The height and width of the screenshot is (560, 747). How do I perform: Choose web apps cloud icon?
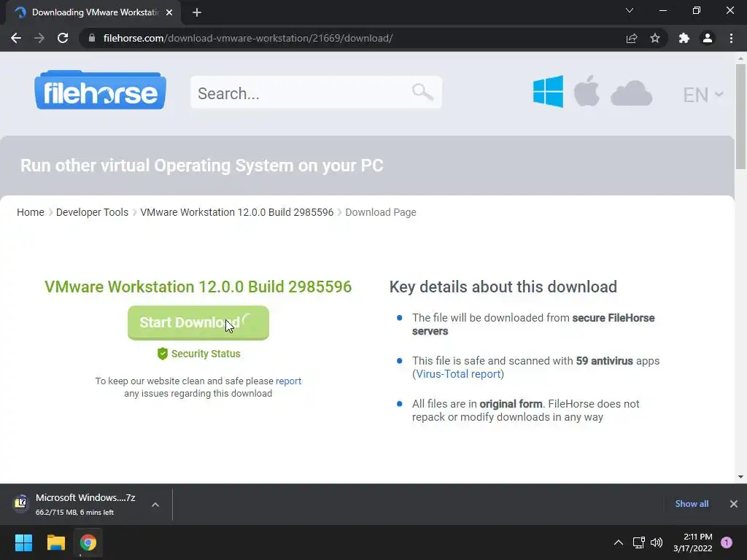[x=631, y=93]
